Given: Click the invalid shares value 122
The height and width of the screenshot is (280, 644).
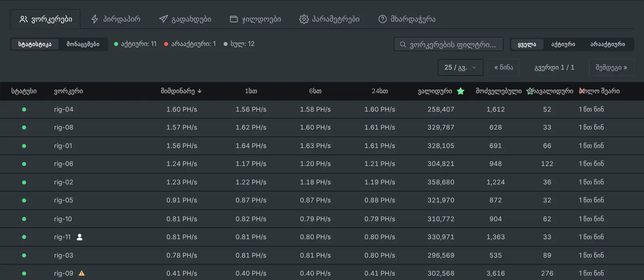Looking at the screenshot, I should [x=547, y=164].
